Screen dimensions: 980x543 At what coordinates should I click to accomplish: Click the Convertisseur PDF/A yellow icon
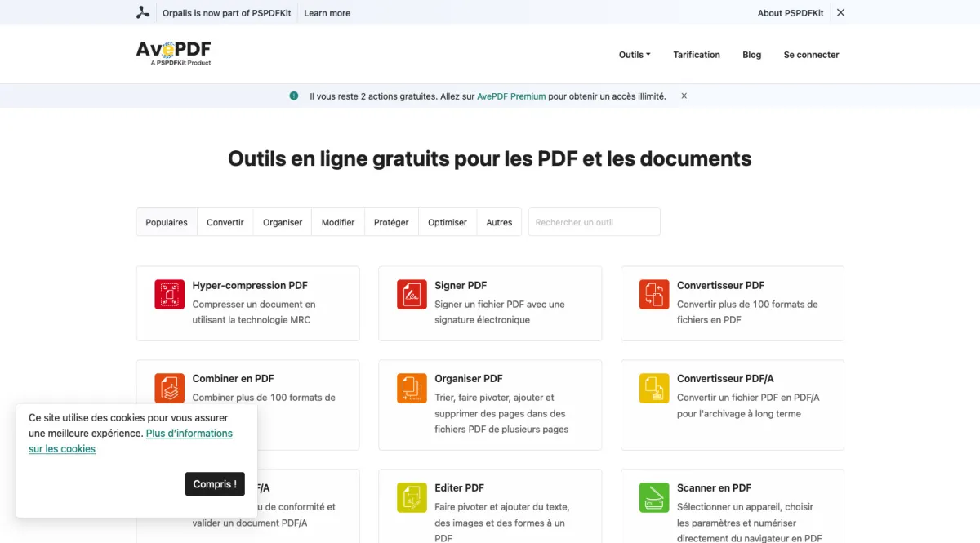[x=654, y=388]
